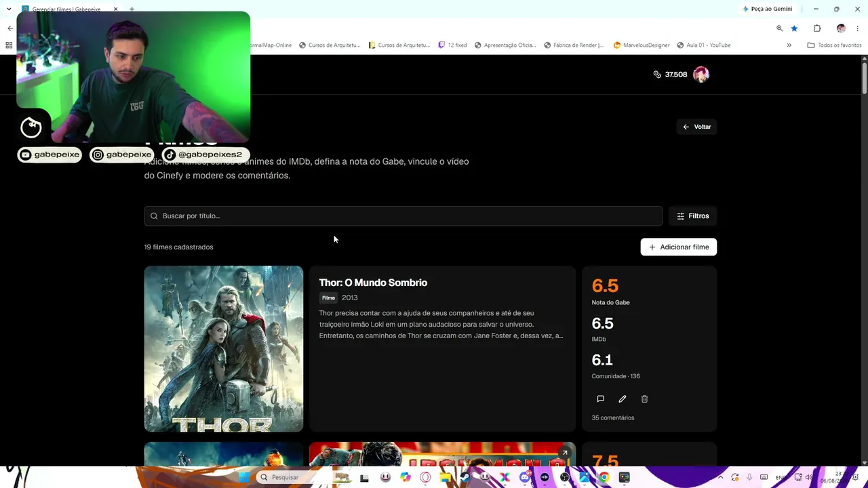Open the Apresentação Oficia... bookmark
Viewport: 868px width, 488px height.
tap(505, 45)
